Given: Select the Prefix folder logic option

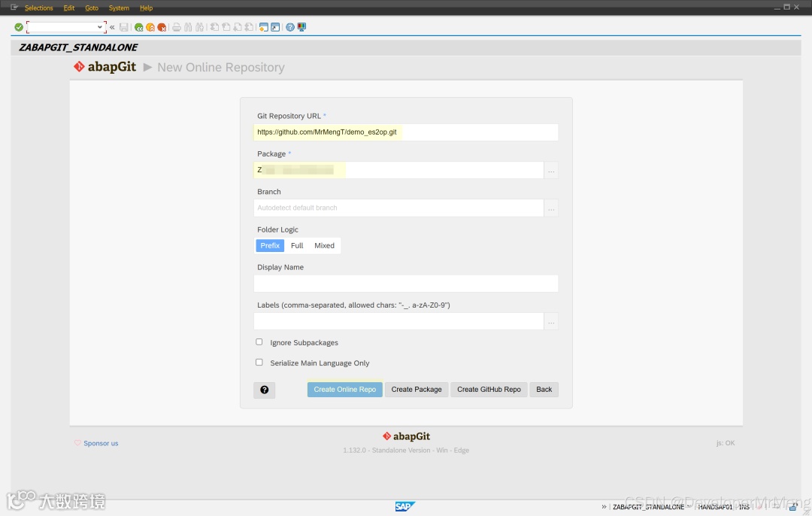Looking at the screenshot, I should click(270, 245).
